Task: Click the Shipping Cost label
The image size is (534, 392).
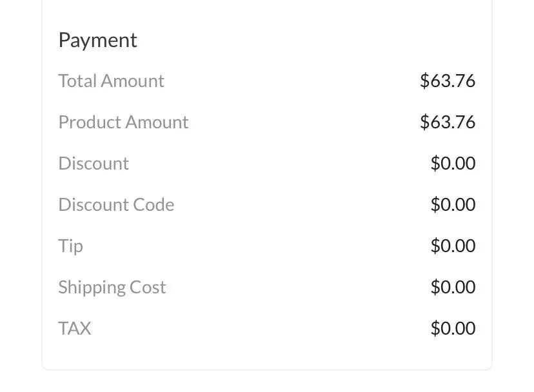Action: coord(112,288)
